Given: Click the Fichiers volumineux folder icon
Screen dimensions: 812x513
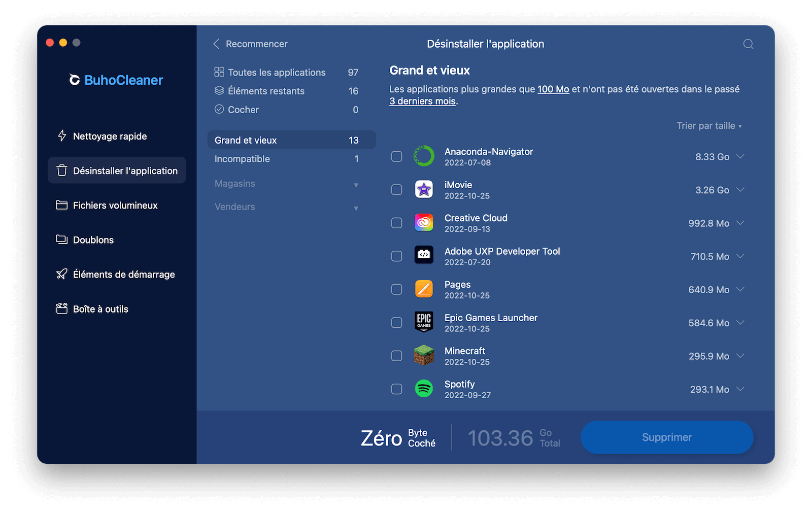Looking at the screenshot, I should click(62, 205).
